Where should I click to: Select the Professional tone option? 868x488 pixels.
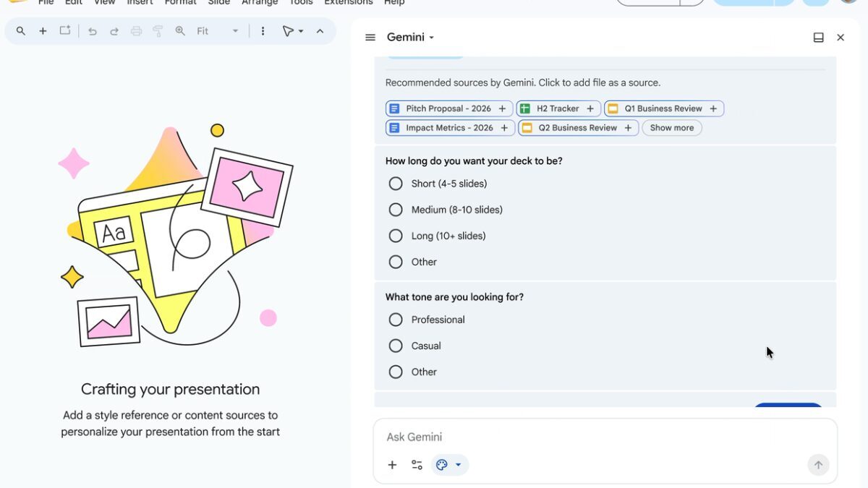click(396, 320)
